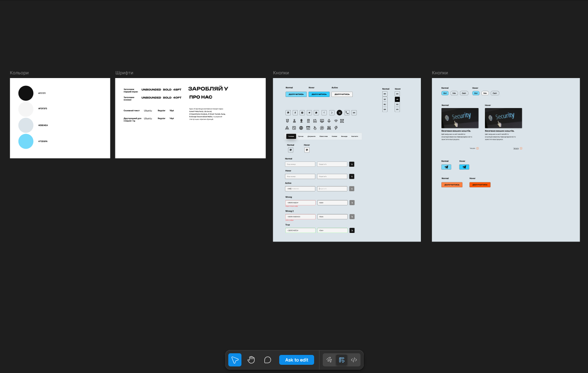
Task: Click the ПРО НАС heading sample
Action: (x=201, y=97)
